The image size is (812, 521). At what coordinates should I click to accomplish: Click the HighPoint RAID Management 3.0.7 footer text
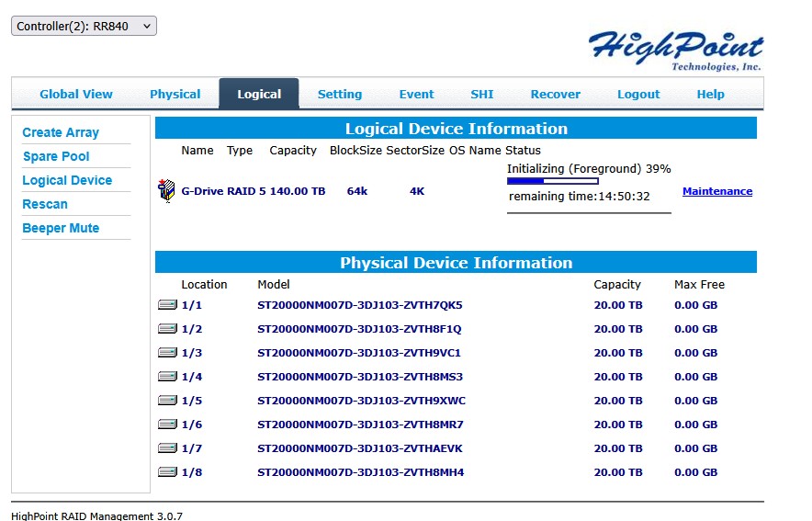(96, 515)
